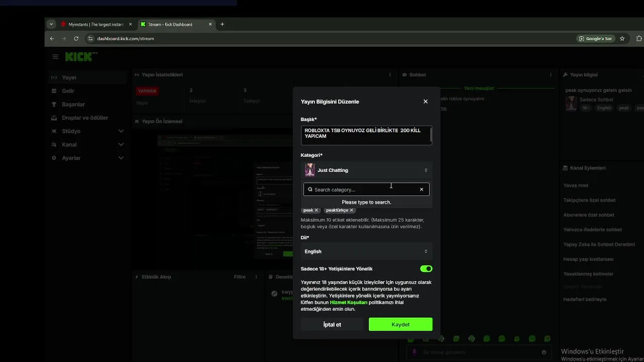Click the Başarılar trophy icon
This screenshot has height=362, width=644.
54,104
